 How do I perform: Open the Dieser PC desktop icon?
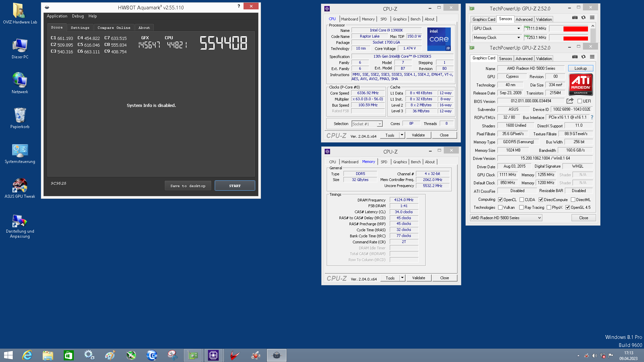click(x=20, y=49)
